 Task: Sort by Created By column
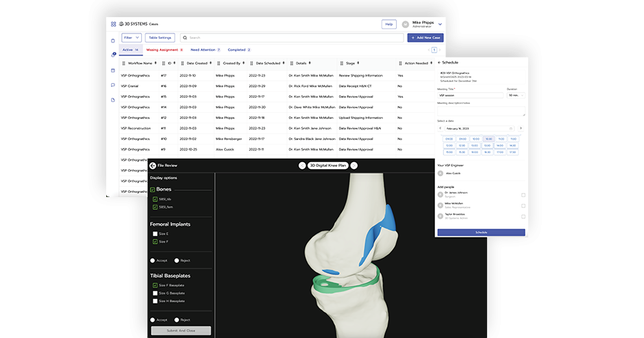[x=243, y=63]
